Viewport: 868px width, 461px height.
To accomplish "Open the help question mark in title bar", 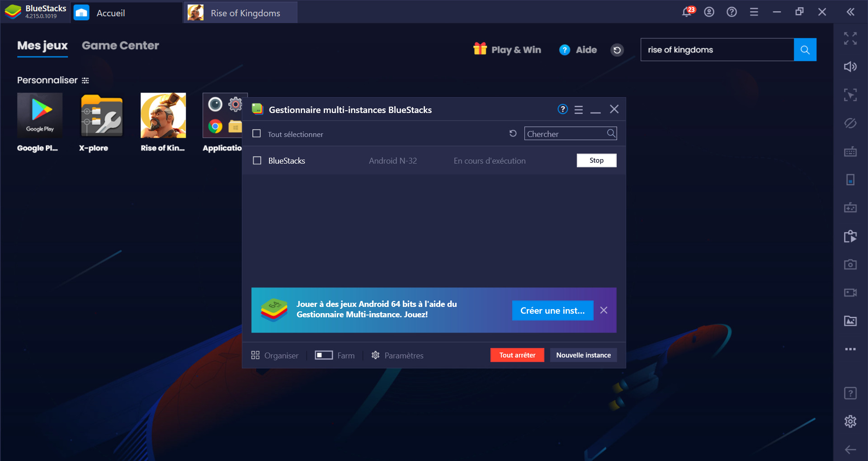I will (x=731, y=12).
